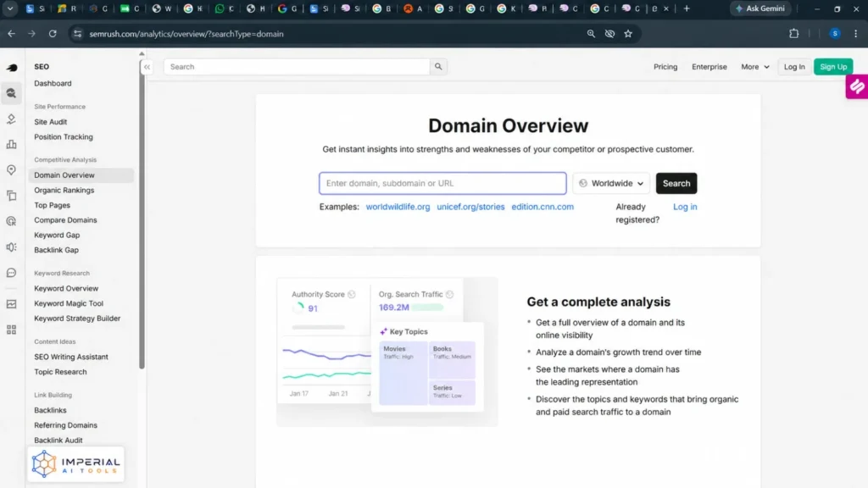Collapse sidebar with double-chevron icon
Screen dimensions: 868x488
click(147, 67)
